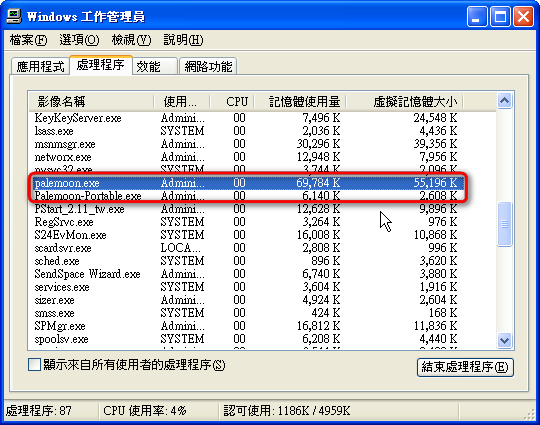Select the 處理程序 tab
This screenshot has height=425, width=540.
(101, 65)
